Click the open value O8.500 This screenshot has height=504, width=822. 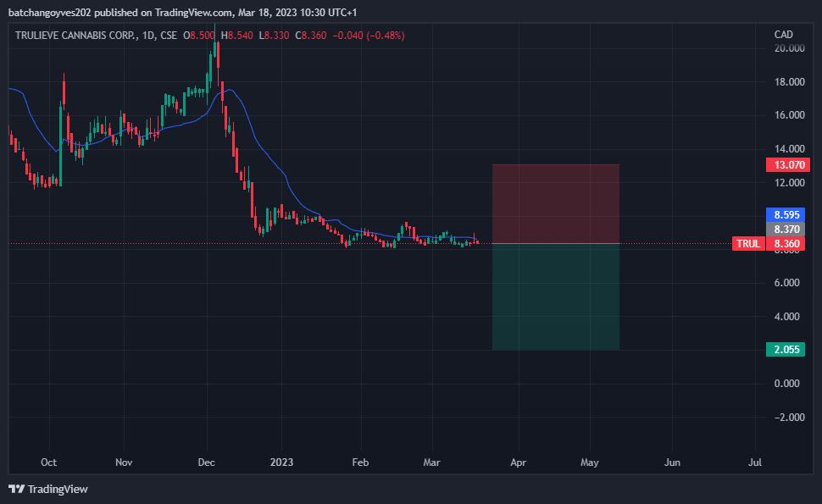pos(198,36)
